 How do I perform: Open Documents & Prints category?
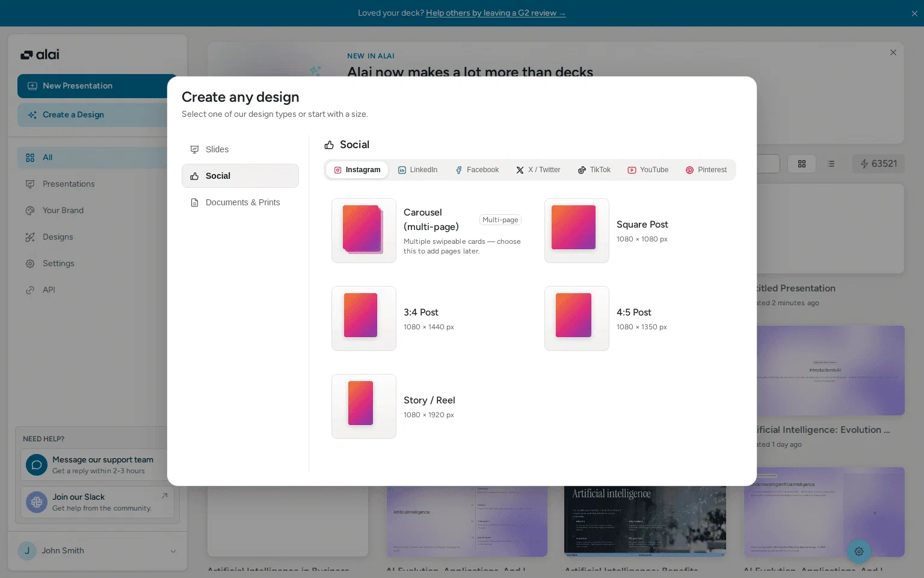tap(240, 202)
